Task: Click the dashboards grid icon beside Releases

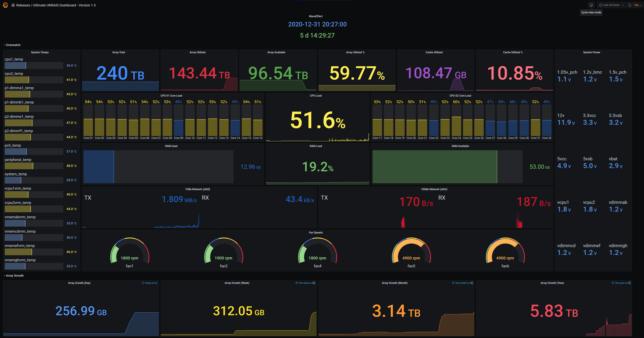Action: pos(13,5)
